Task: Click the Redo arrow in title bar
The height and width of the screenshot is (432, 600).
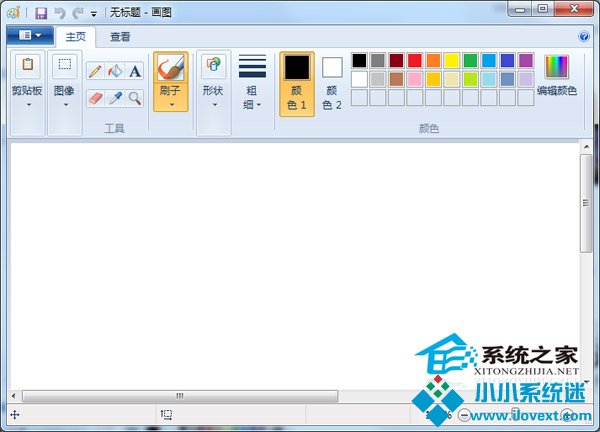Action: 78,13
